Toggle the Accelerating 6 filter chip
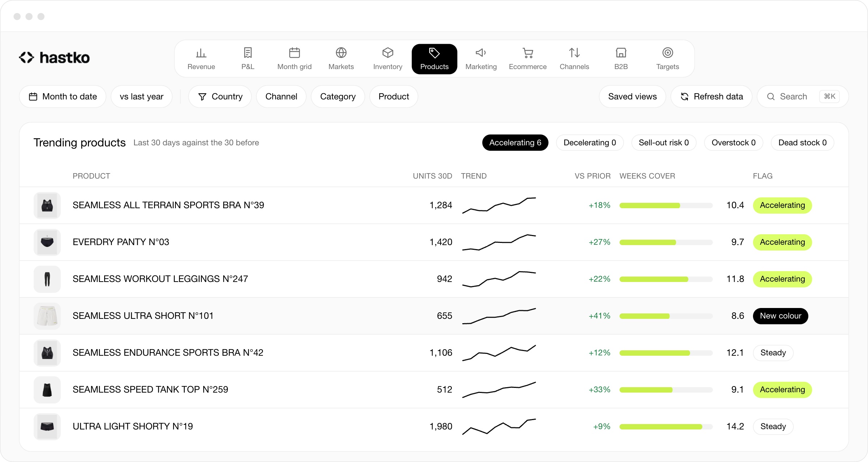868x462 pixels. [515, 143]
